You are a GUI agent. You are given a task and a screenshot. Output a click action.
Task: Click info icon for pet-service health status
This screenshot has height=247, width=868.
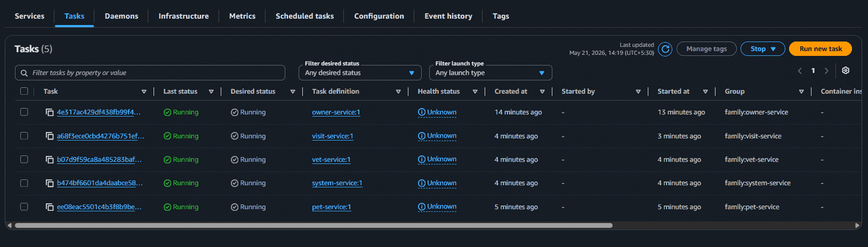tap(422, 207)
